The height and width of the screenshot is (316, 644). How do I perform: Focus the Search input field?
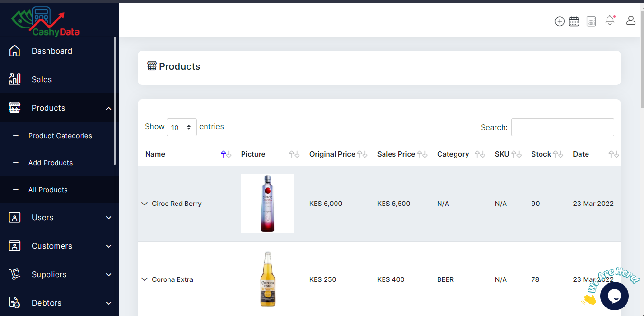562,127
